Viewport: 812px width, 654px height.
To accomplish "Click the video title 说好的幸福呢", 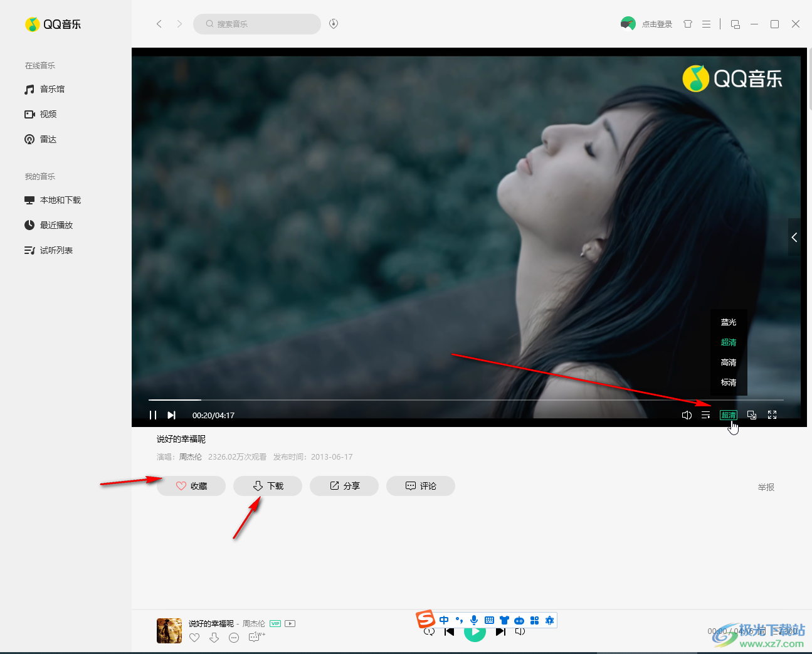I will [181, 440].
